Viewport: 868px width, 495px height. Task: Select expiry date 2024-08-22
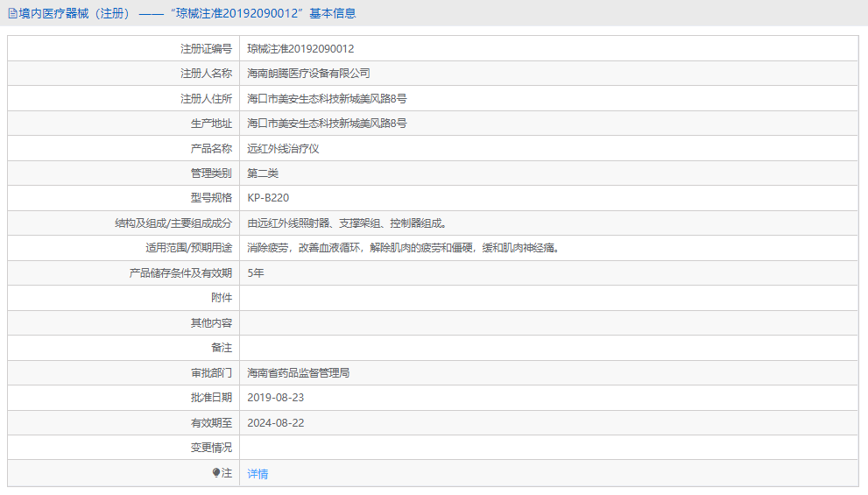click(x=276, y=423)
